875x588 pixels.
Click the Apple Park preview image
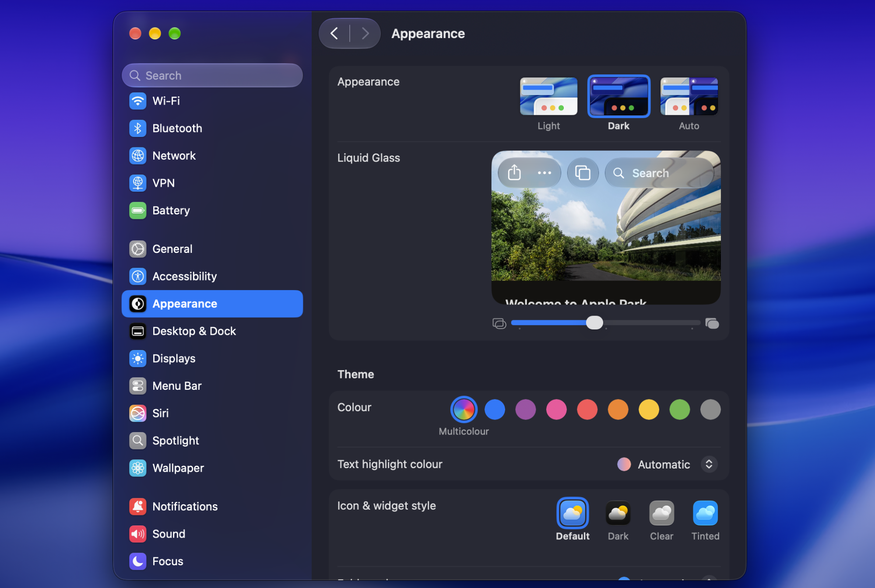(606, 227)
